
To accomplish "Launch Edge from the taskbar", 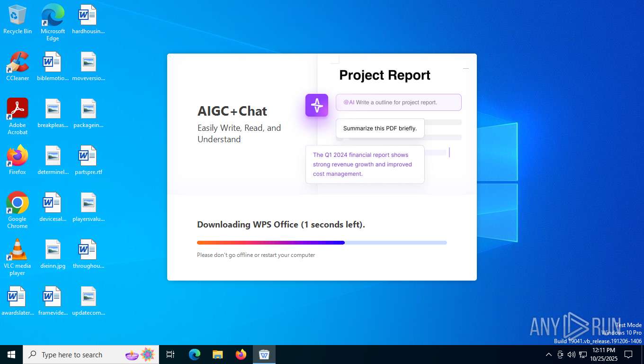I will pos(195,355).
